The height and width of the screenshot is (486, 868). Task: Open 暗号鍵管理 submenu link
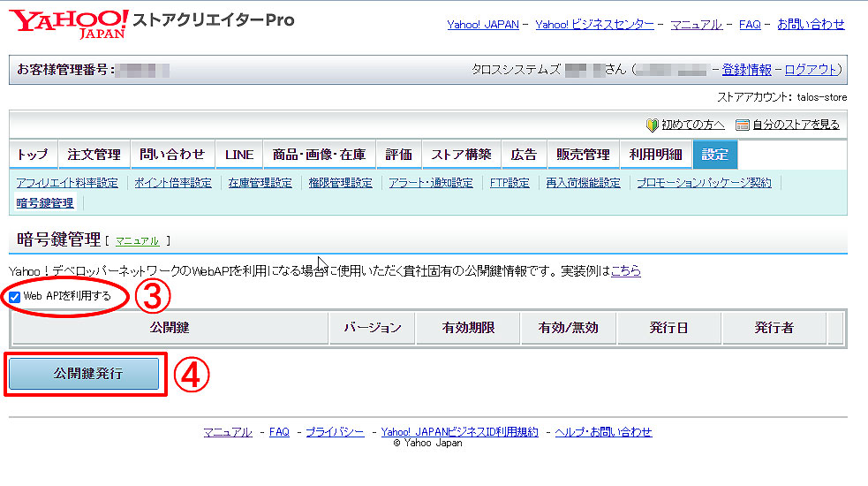coord(45,203)
